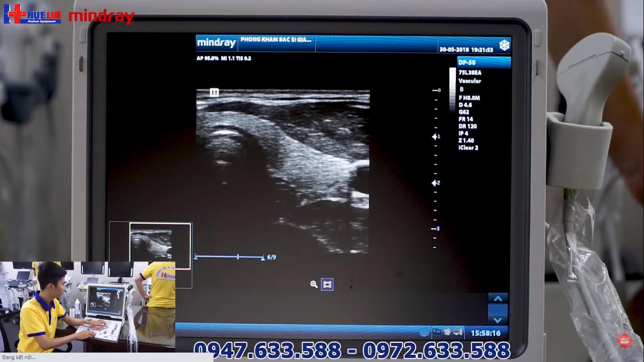Screen dimensions: 644x362
Task: Click the freeze snowflake icon
Action: tap(504, 45)
